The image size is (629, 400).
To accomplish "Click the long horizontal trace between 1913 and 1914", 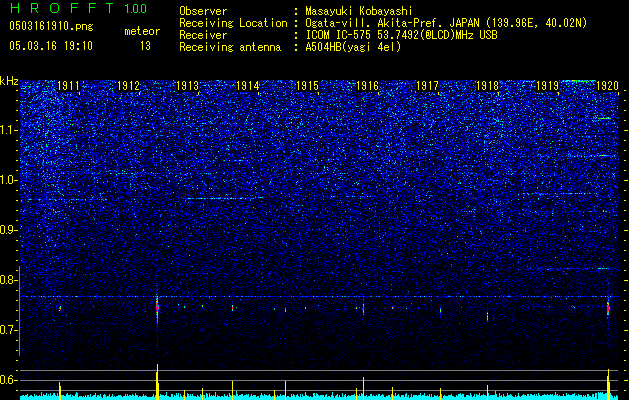I will coord(225,198).
